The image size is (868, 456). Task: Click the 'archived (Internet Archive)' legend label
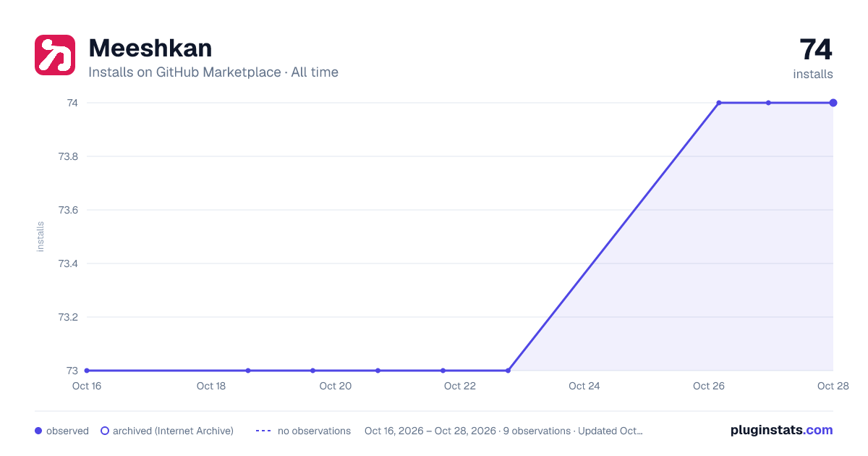click(x=173, y=431)
